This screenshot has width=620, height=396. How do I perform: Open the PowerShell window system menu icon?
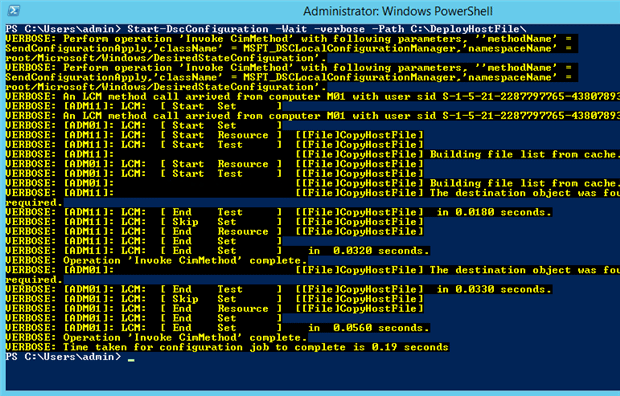coord(13,11)
